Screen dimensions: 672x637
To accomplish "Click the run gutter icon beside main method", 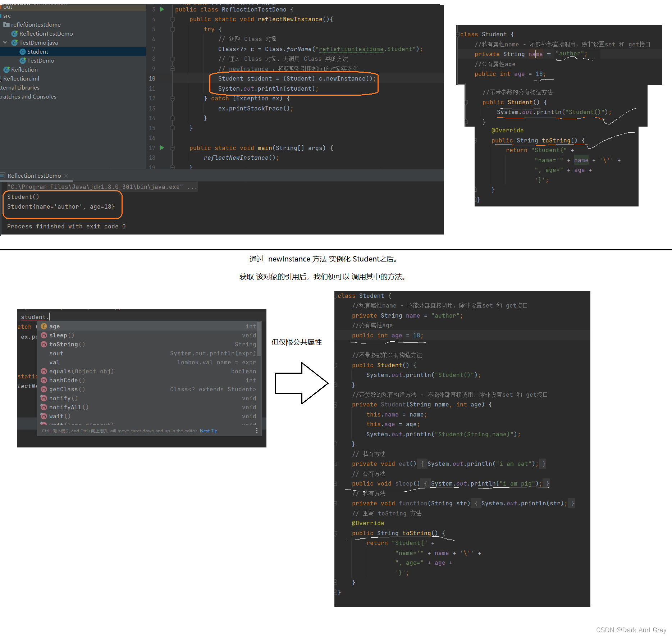I will [162, 148].
